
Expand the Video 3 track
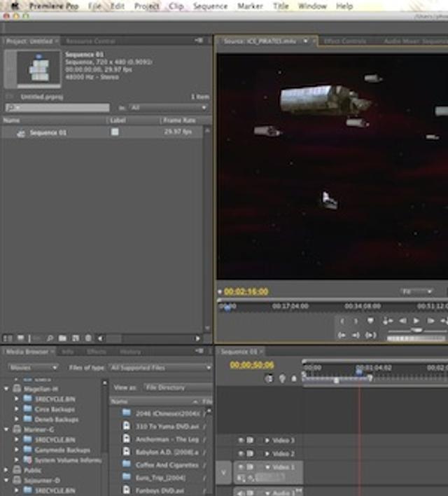coord(267,441)
